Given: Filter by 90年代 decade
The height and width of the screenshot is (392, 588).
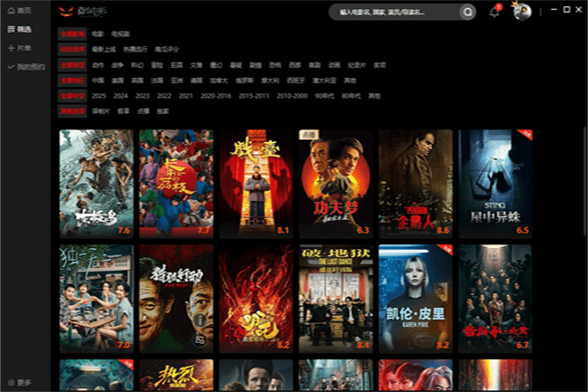Looking at the screenshot, I should [325, 96].
